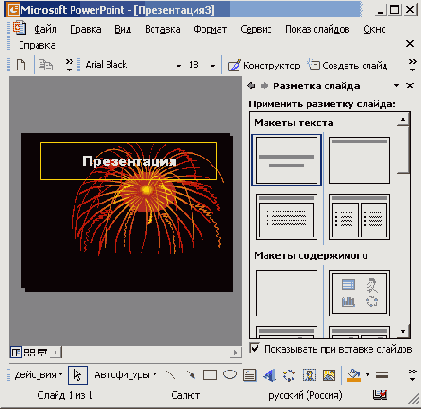Click the Создать слайд button

(347, 65)
